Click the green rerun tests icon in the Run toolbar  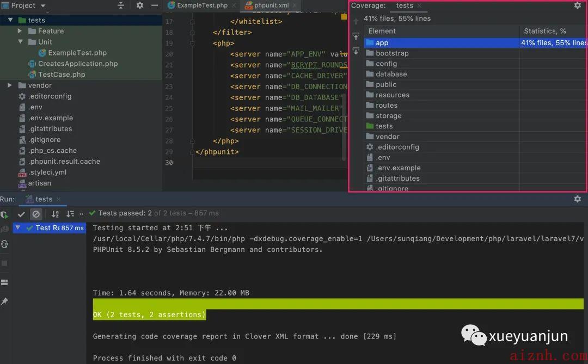point(4,215)
